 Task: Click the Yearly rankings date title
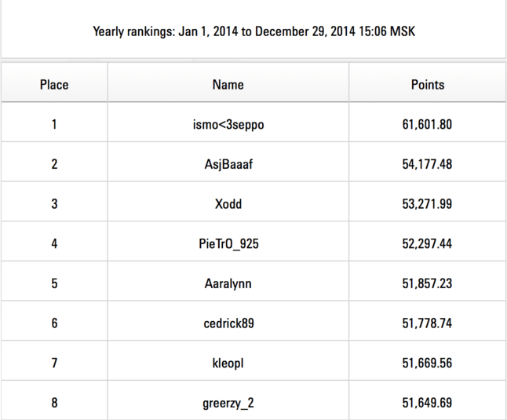point(253,32)
